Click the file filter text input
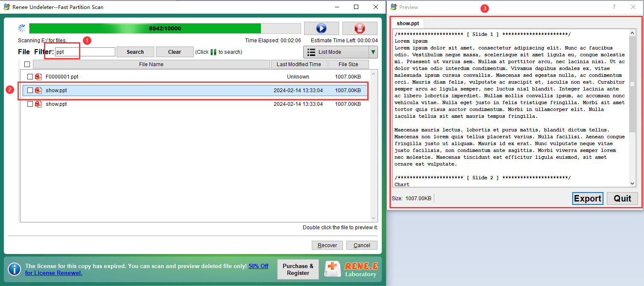 click(x=85, y=52)
